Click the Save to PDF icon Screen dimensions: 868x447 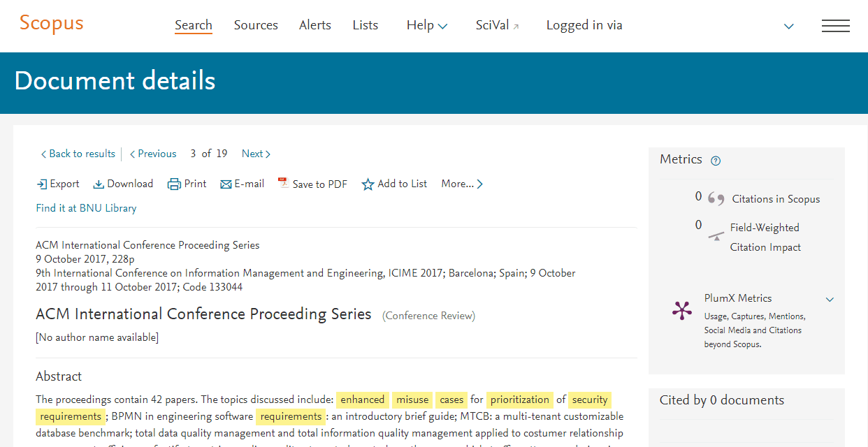click(x=283, y=184)
